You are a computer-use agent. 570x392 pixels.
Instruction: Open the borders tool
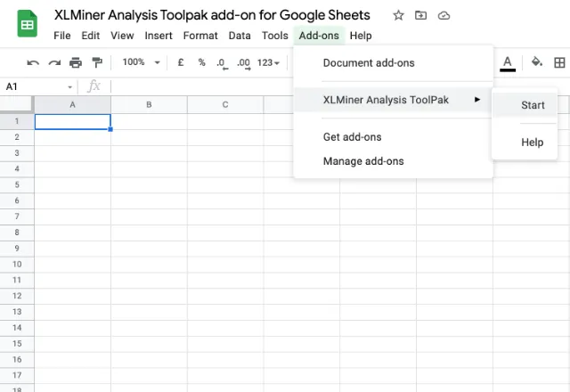tap(559, 62)
